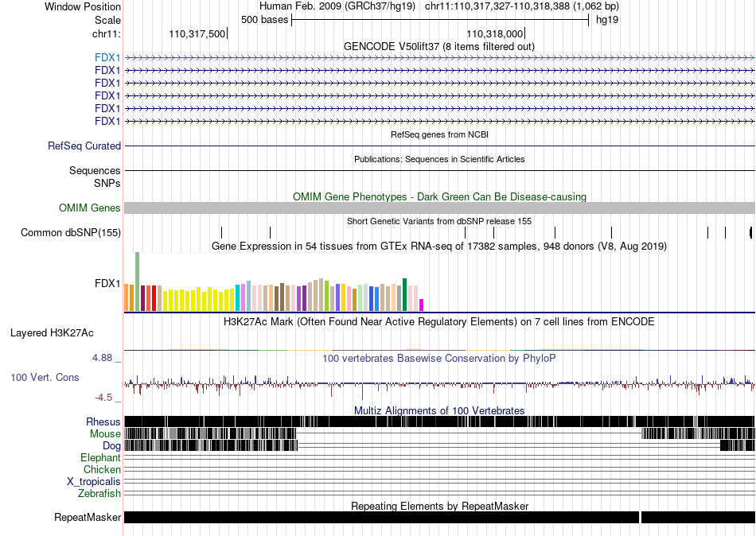Click the GENCODE V50lift37 track title

pyautogui.click(x=439, y=47)
